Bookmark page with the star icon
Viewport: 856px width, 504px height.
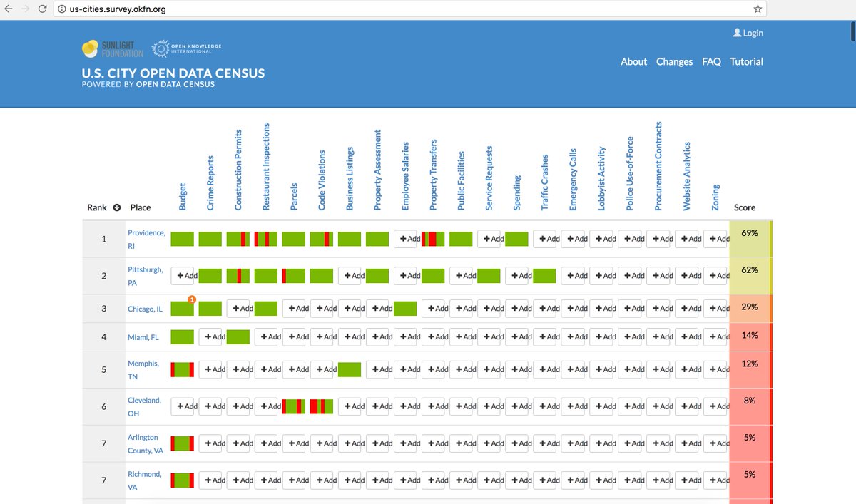[758, 9]
